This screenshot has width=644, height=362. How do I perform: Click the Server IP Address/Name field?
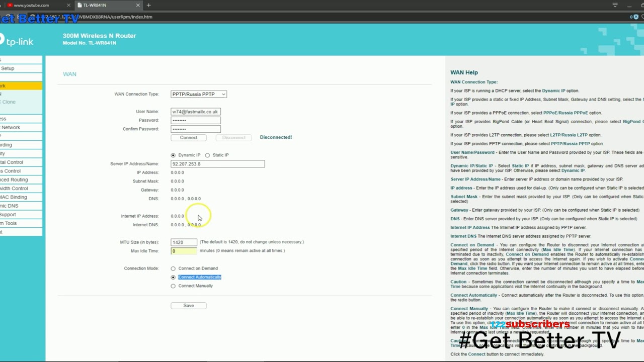pyautogui.click(x=217, y=164)
